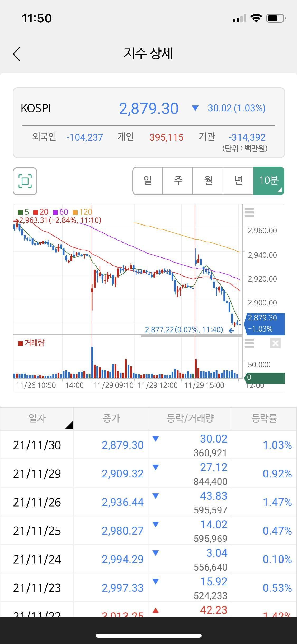This screenshot has height=644, width=297.
Task: Open volume panel hamburger menu
Action: 249,343
